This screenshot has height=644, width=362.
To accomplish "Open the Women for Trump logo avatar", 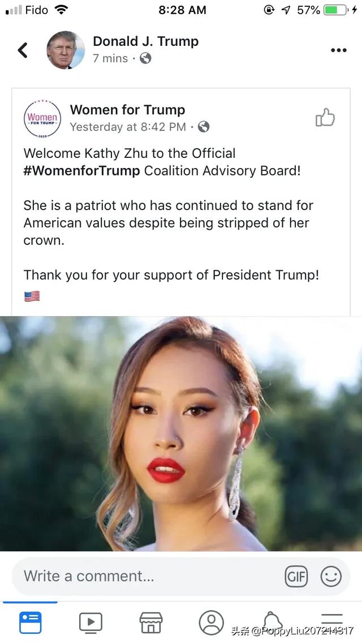I will [42, 118].
